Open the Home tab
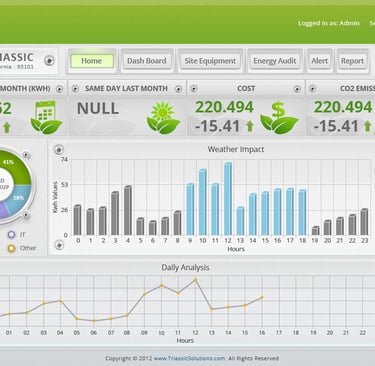375x366 pixels. [x=92, y=61]
